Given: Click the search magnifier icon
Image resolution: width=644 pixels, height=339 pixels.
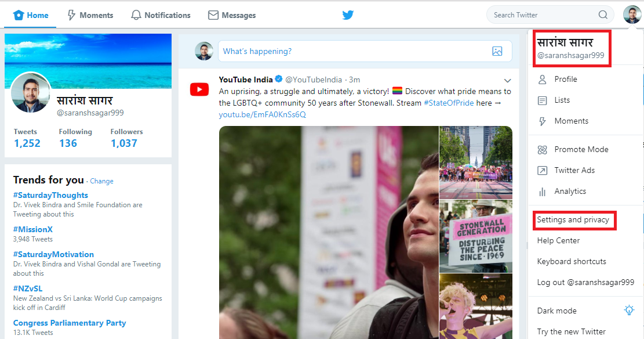Looking at the screenshot, I should (602, 15).
